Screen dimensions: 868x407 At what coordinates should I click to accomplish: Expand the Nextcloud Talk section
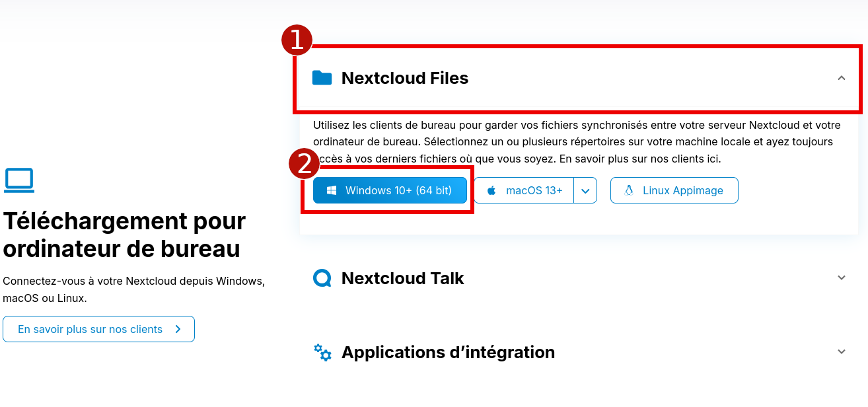(x=842, y=278)
